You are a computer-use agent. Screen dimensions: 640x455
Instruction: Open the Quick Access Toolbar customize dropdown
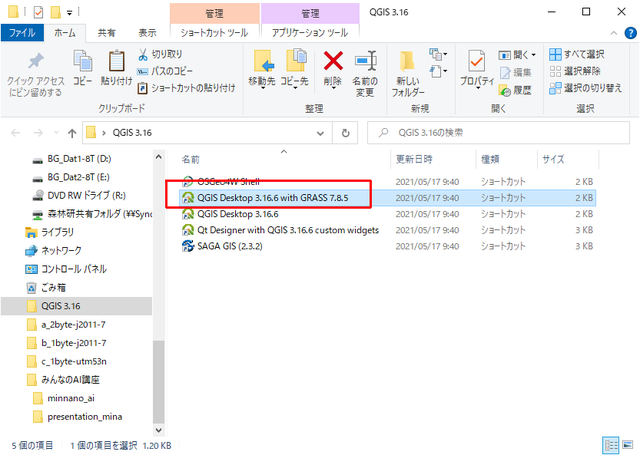tap(70, 13)
